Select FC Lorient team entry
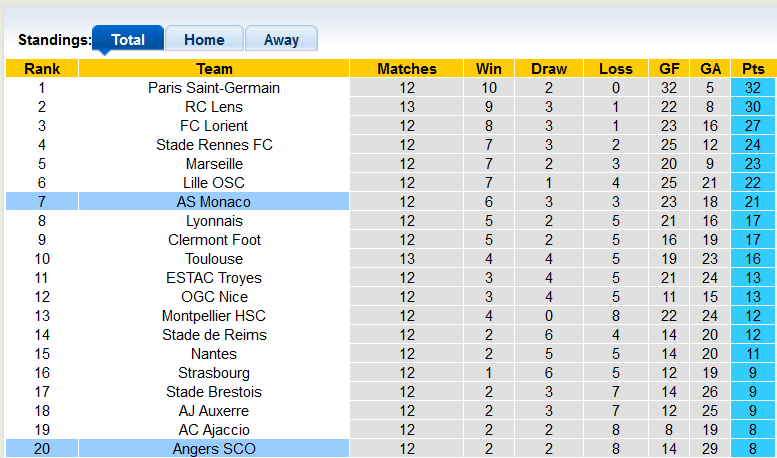Viewport: 777px width, 458px height. coord(214,126)
